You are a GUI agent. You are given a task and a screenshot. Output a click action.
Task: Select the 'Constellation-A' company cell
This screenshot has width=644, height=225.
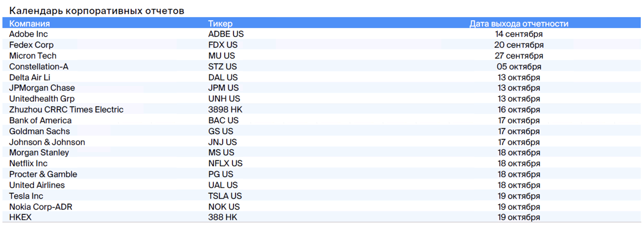pos(39,67)
